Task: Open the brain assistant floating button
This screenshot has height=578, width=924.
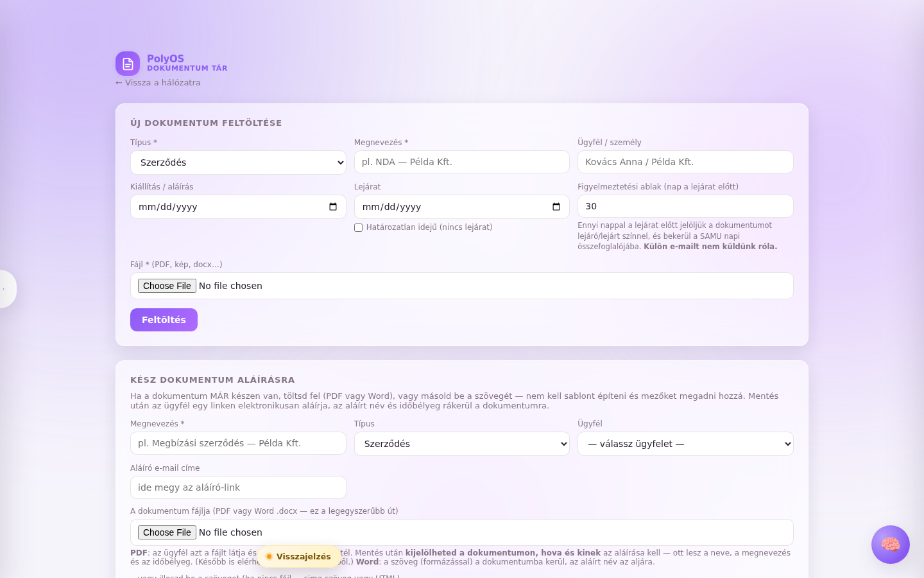Action: coord(891,545)
